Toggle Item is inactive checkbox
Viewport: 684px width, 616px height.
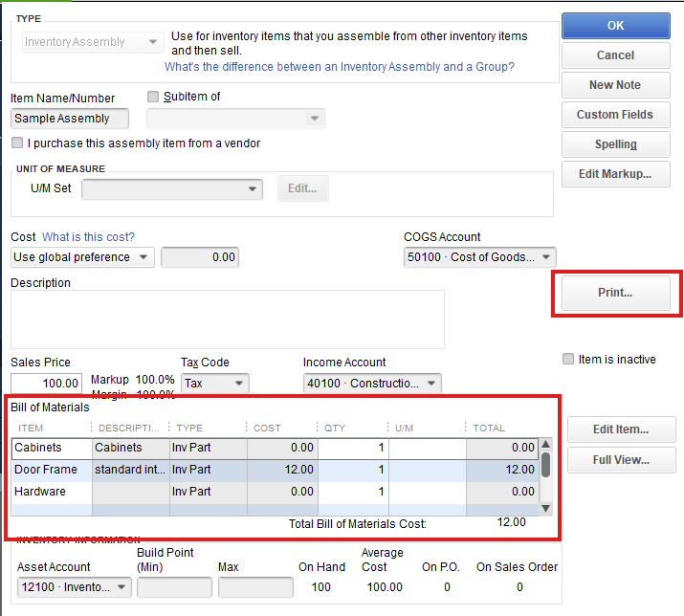click(x=568, y=360)
